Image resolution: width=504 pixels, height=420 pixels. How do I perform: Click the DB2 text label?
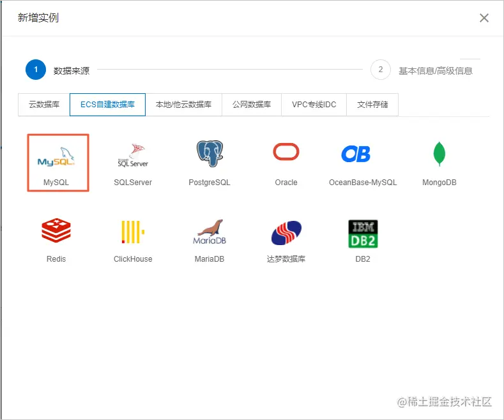pyautogui.click(x=363, y=259)
